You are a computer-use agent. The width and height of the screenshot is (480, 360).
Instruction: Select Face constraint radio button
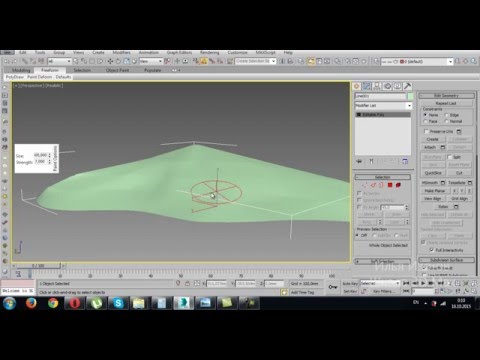click(x=425, y=121)
